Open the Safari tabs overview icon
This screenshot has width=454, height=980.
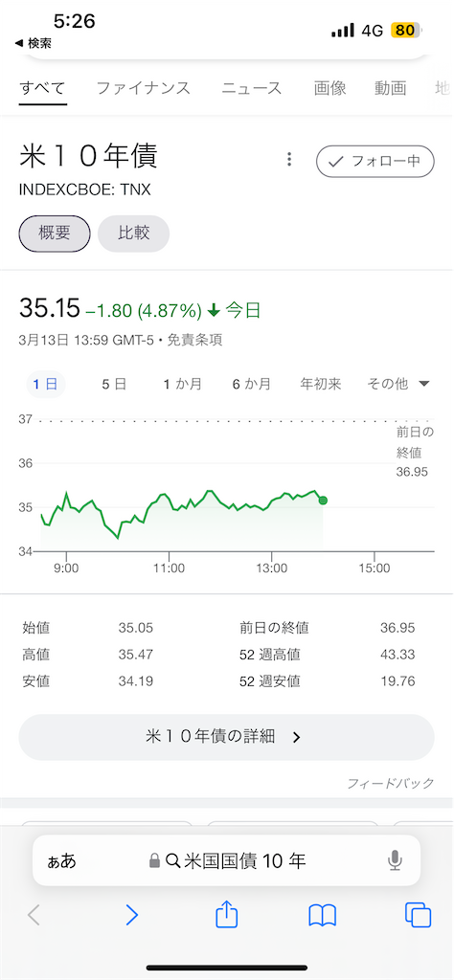[x=418, y=916]
